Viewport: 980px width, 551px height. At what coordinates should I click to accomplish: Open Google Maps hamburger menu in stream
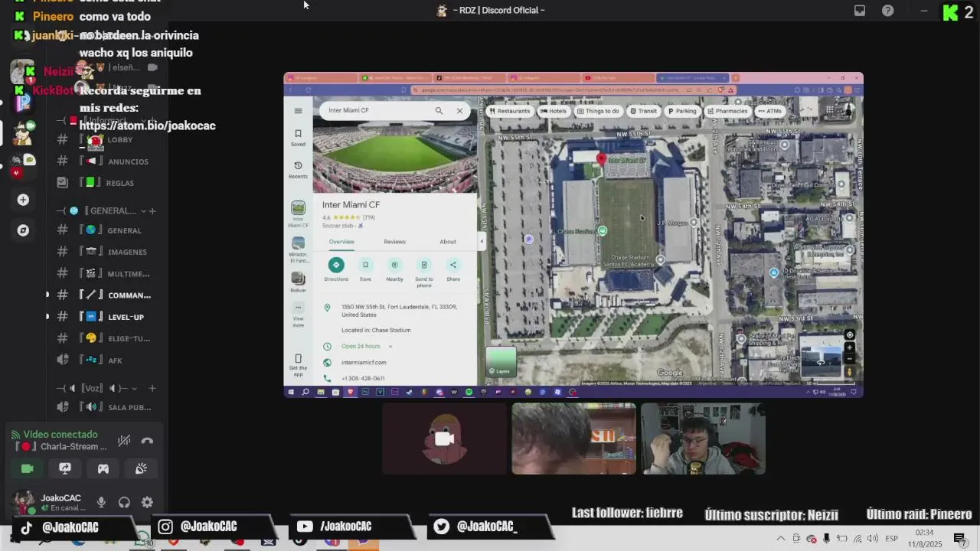[x=298, y=111]
